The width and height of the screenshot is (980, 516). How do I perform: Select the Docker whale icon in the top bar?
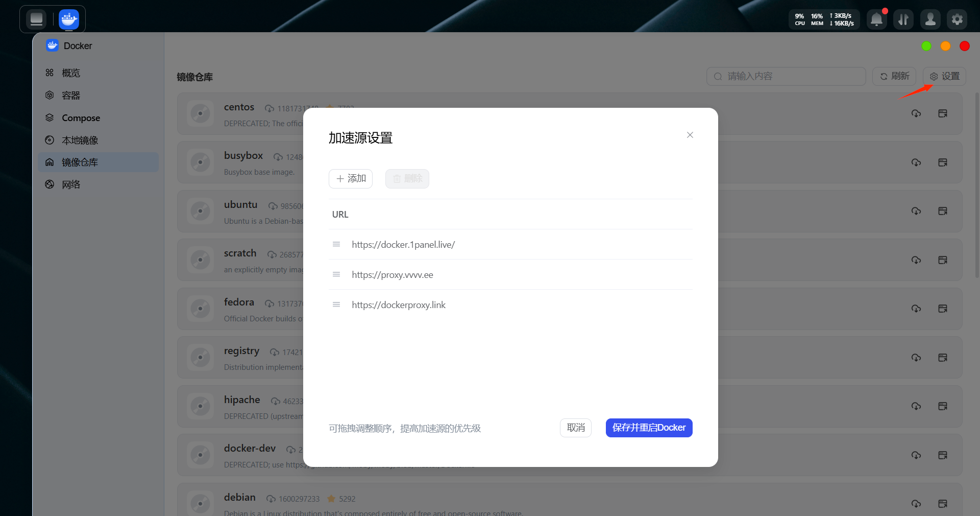pos(69,19)
